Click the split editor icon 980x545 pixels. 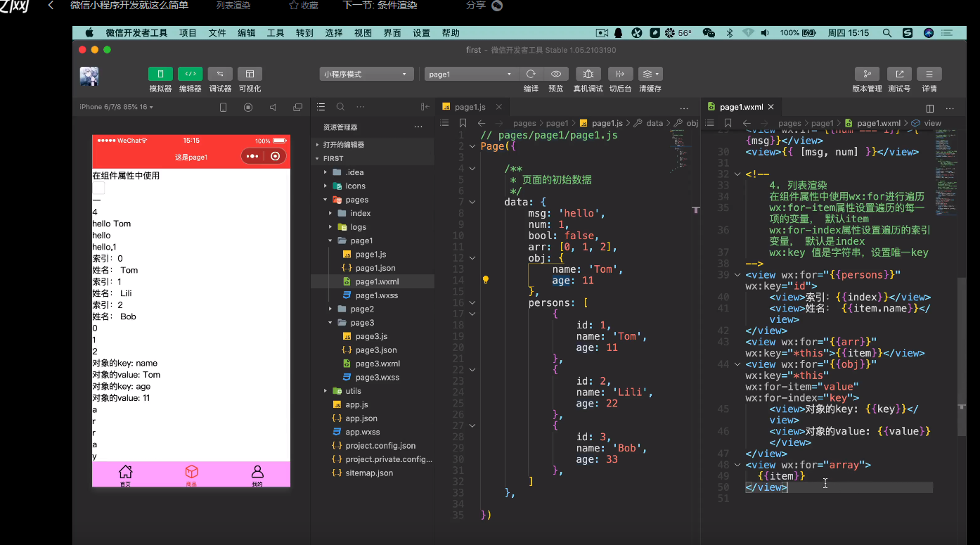pyautogui.click(x=929, y=108)
